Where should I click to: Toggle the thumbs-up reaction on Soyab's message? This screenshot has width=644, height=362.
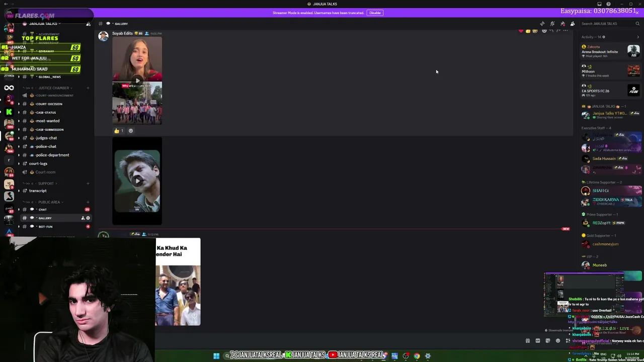click(x=119, y=131)
